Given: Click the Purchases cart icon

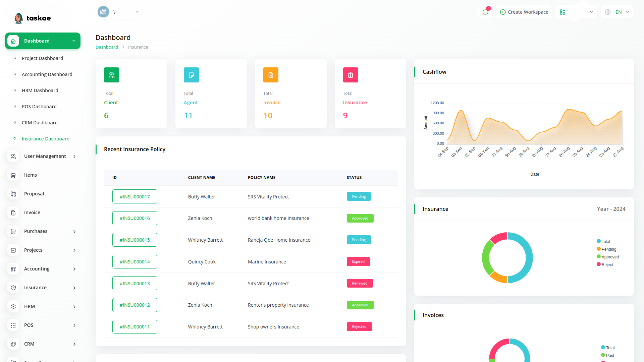Looking at the screenshot, I should pos(13,231).
